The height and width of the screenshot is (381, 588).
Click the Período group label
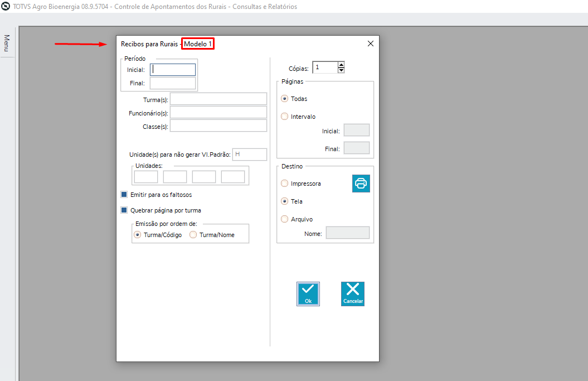coord(135,59)
